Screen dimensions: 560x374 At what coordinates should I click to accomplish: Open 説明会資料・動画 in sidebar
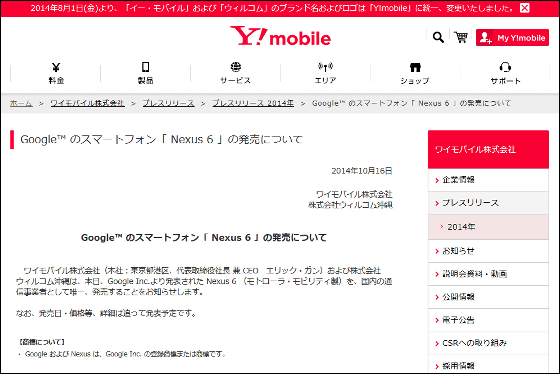point(488,274)
